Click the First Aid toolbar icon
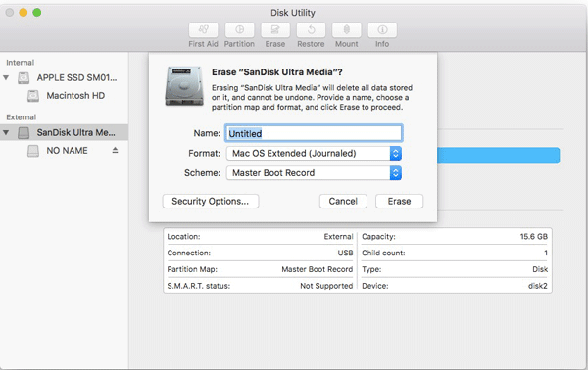 203,30
